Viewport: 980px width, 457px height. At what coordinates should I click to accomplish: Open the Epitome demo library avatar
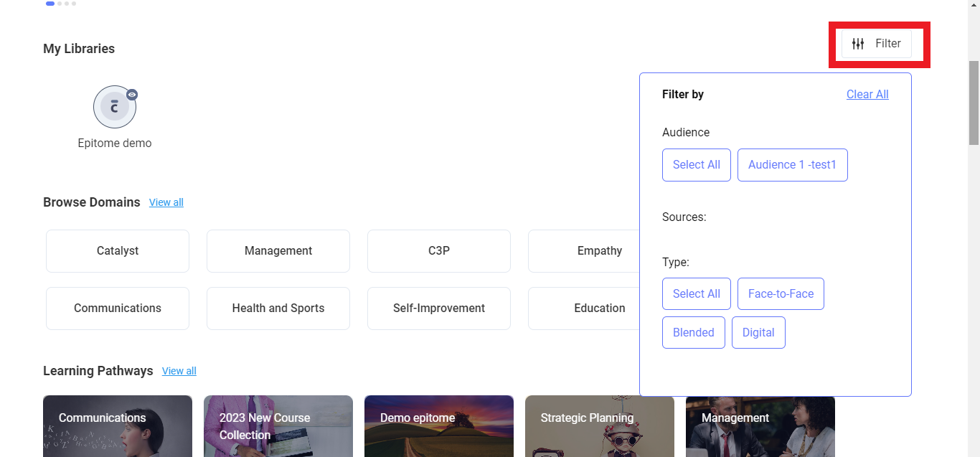[x=115, y=107]
